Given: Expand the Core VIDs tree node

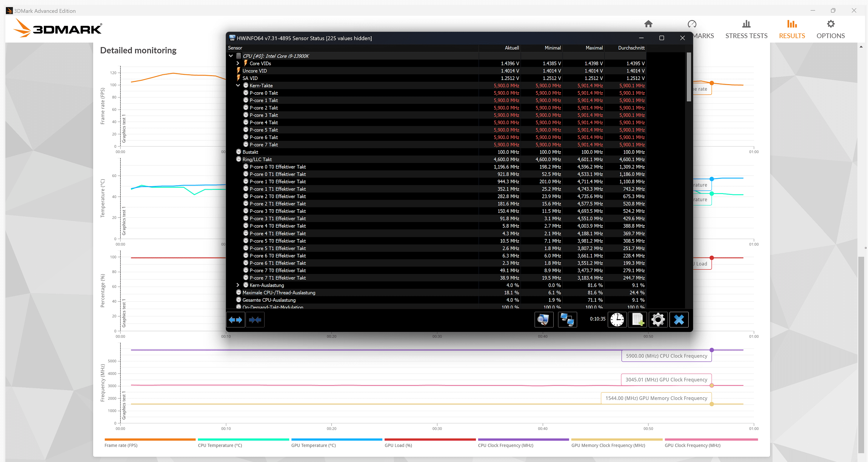Looking at the screenshot, I should point(238,63).
